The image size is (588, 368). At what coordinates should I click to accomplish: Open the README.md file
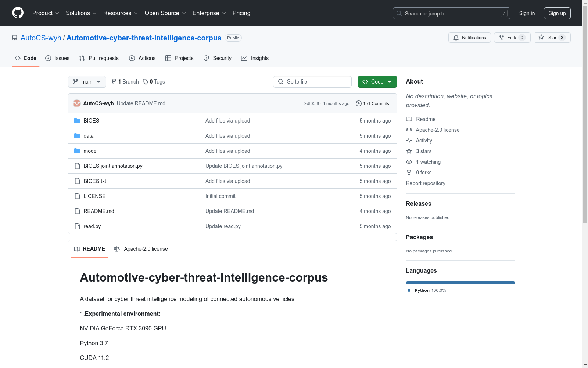pos(99,211)
